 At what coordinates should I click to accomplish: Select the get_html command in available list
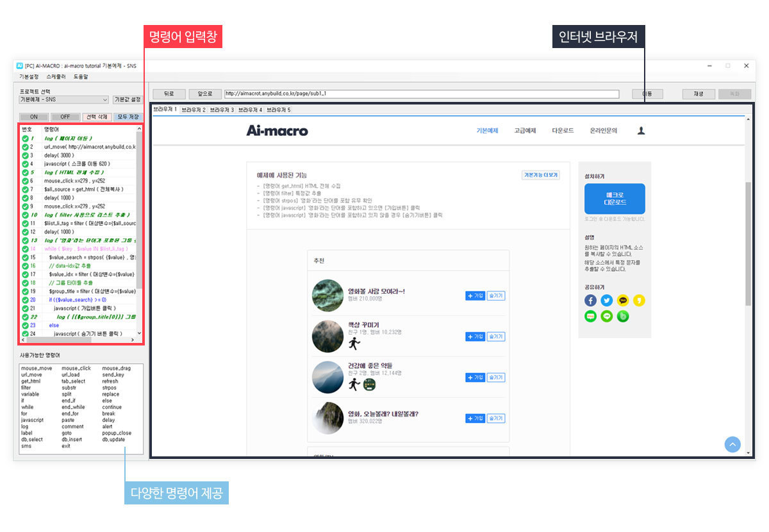click(31, 381)
